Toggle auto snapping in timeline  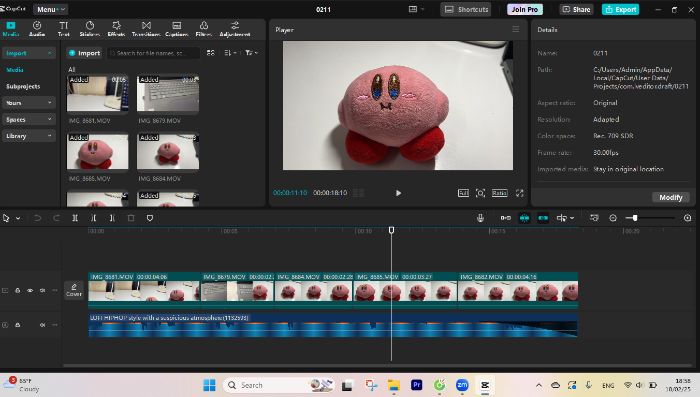[x=524, y=218]
